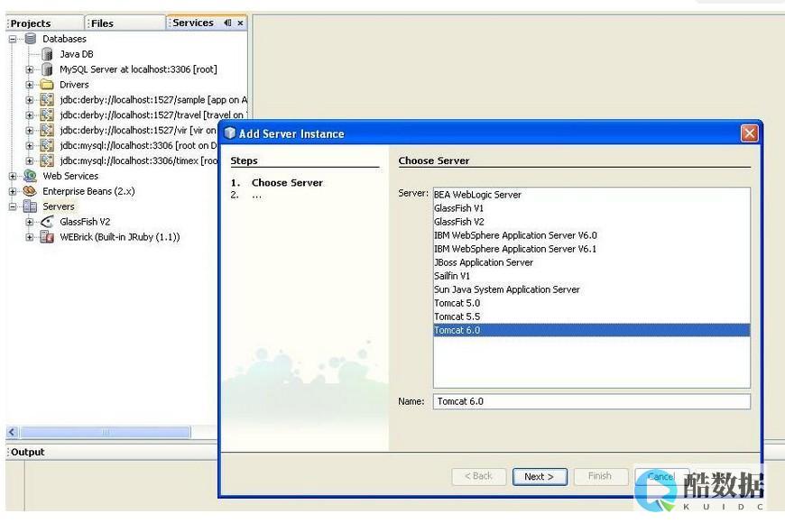
Task: Collapse the Servers tree node
Action: 13,206
